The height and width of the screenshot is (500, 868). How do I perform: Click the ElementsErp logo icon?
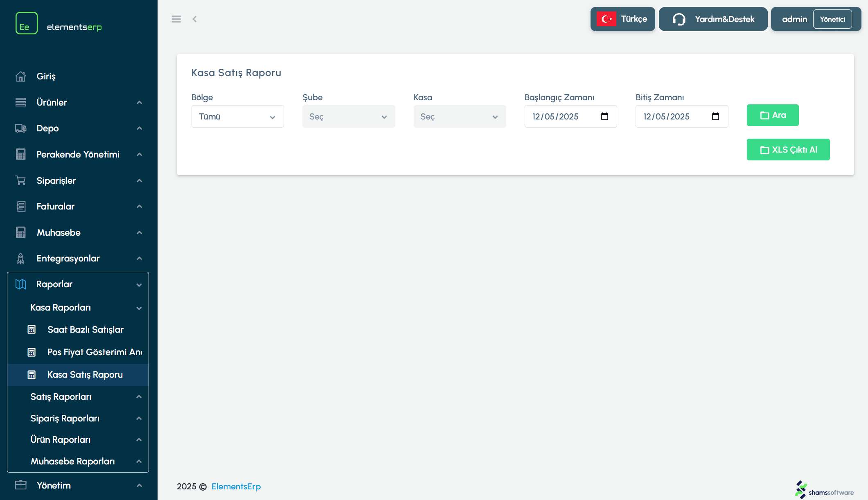(x=27, y=23)
